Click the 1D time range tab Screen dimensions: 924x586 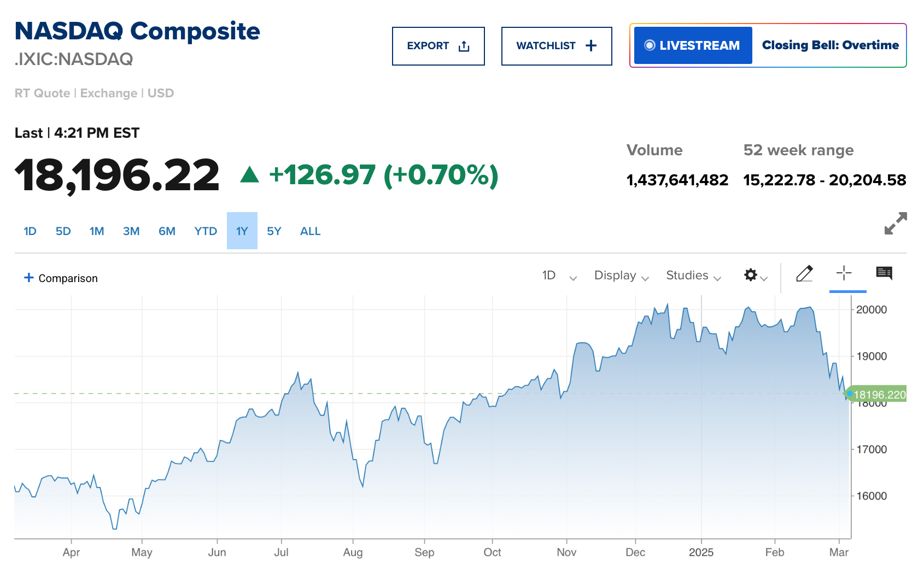30,231
